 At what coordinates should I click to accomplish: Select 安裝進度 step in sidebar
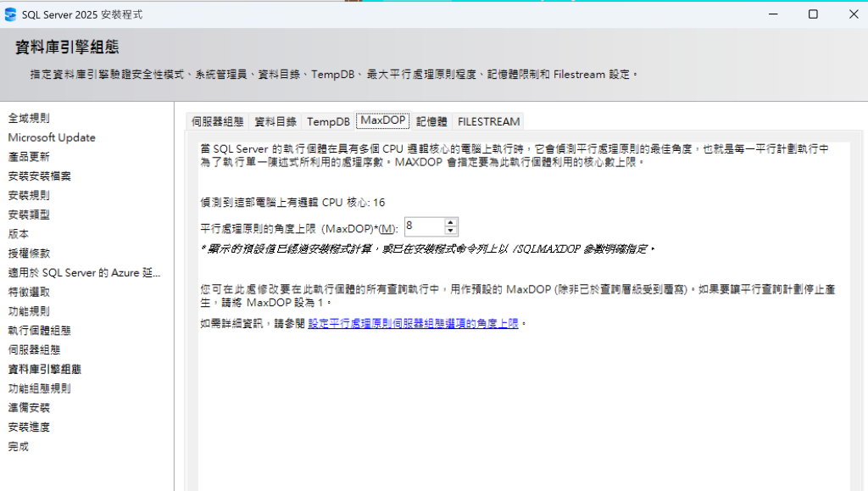[x=29, y=427]
